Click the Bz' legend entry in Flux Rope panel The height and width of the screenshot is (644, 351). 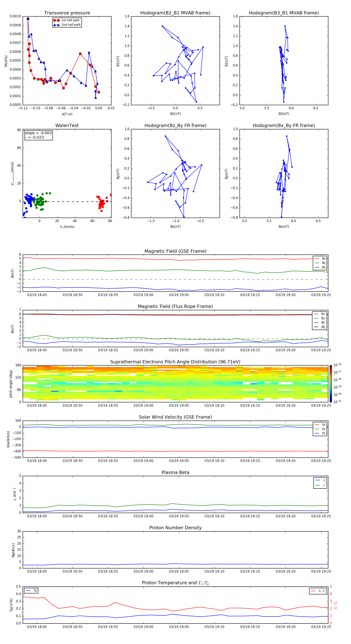320,323
